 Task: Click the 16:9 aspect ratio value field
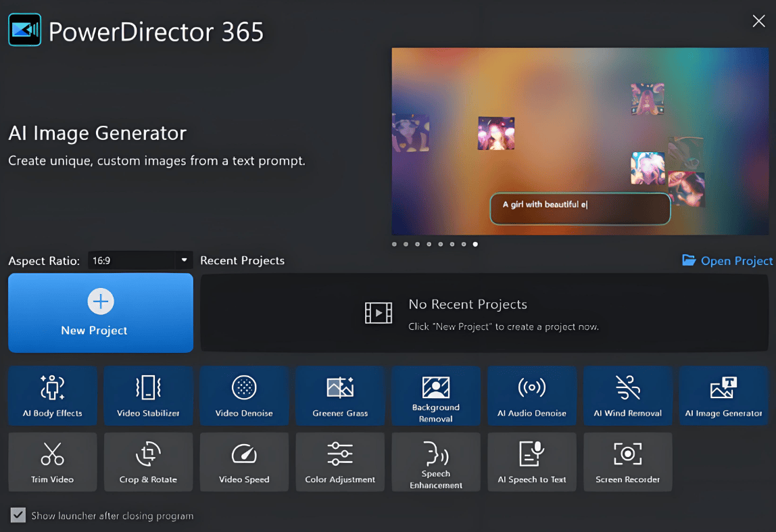click(x=132, y=260)
